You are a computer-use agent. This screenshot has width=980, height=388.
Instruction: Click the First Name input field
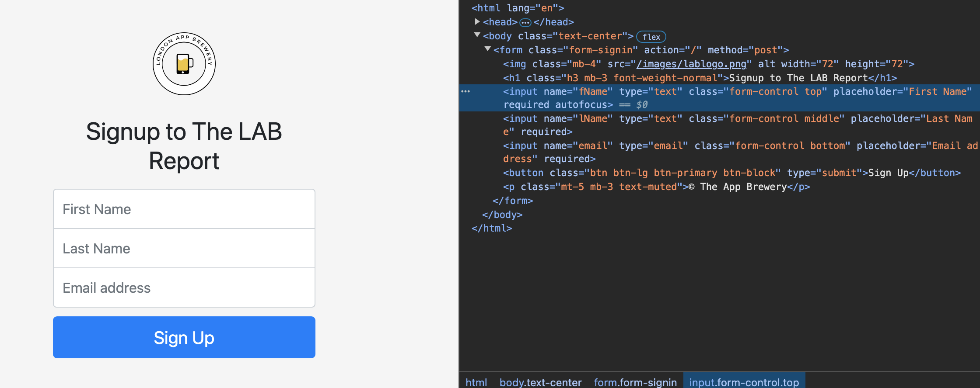pos(184,209)
